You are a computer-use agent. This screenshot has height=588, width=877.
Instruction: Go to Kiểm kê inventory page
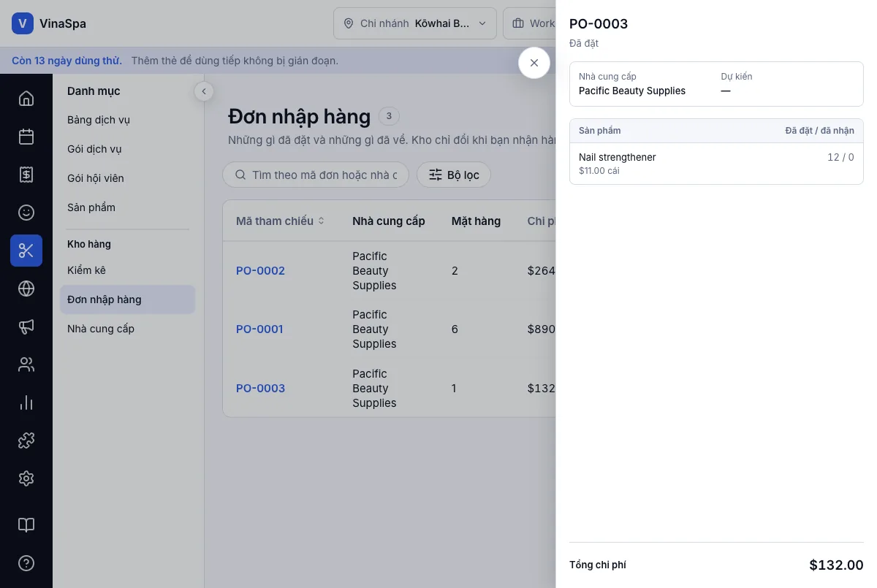(x=127, y=270)
